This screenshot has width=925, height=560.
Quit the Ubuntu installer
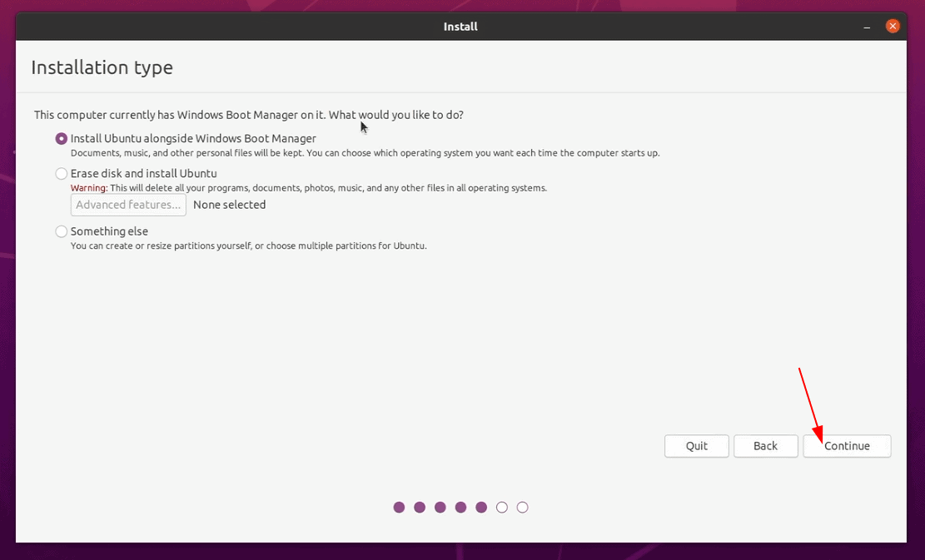pyautogui.click(x=696, y=446)
